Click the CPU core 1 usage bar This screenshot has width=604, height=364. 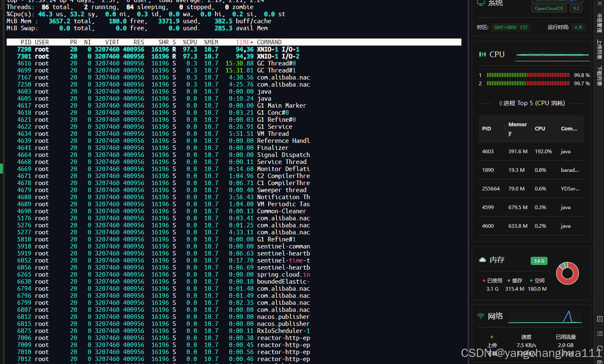pos(528,75)
